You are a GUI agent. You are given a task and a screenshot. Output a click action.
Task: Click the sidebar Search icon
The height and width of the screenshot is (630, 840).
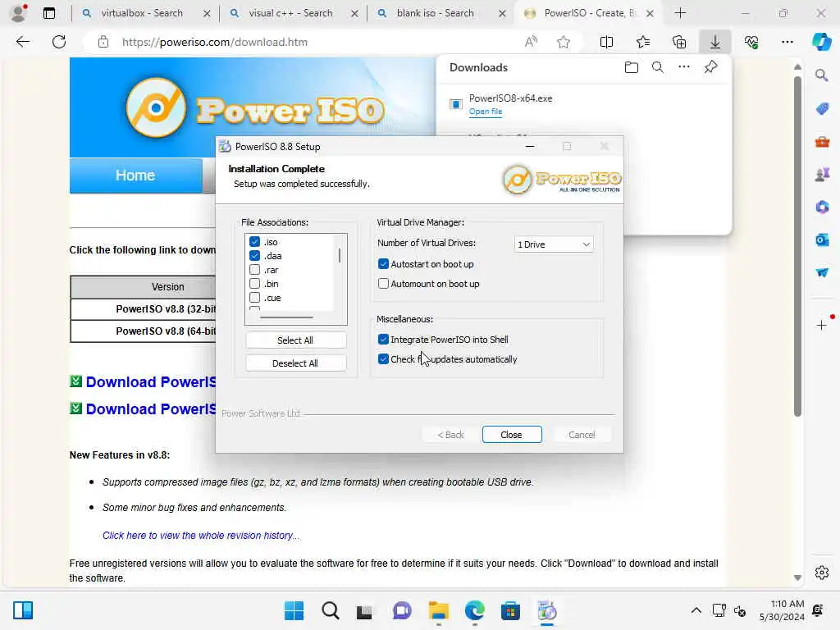click(x=822, y=75)
